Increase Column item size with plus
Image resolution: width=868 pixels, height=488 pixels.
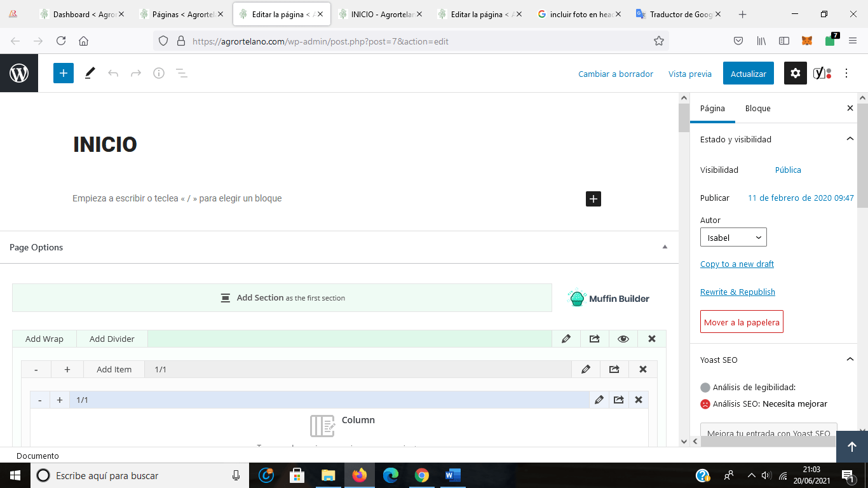click(x=60, y=400)
